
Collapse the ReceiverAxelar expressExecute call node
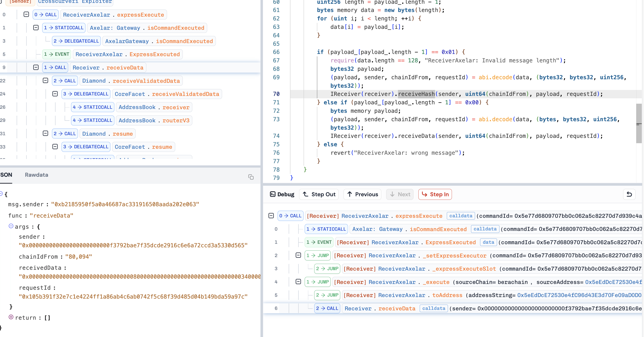coord(26,14)
